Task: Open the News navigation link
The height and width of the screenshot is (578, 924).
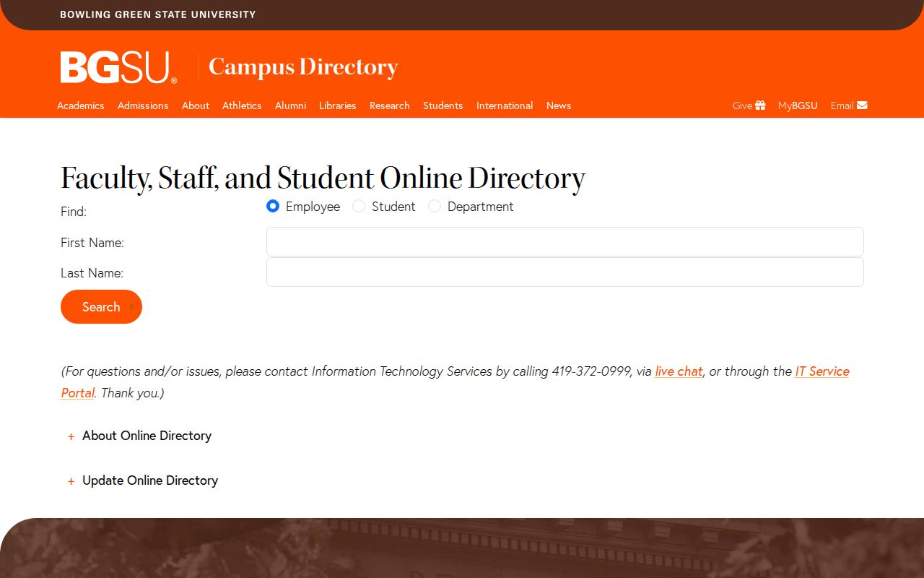Action: pyautogui.click(x=559, y=105)
